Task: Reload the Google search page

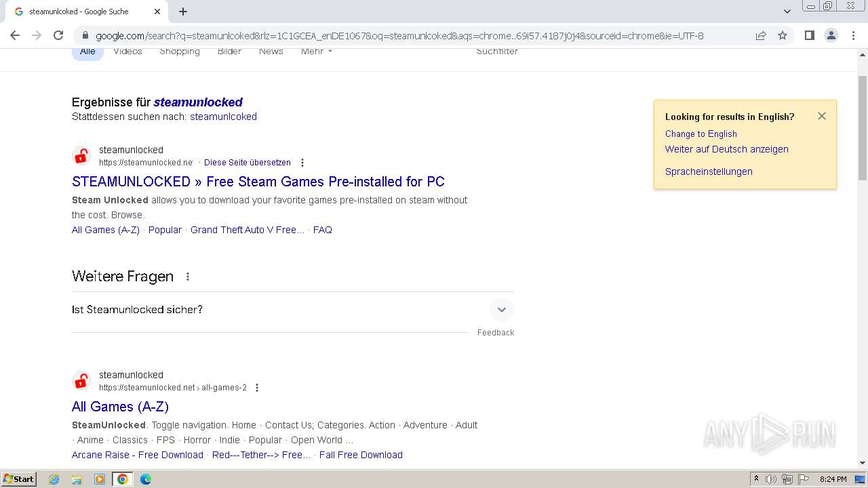Action: point(58,36)
